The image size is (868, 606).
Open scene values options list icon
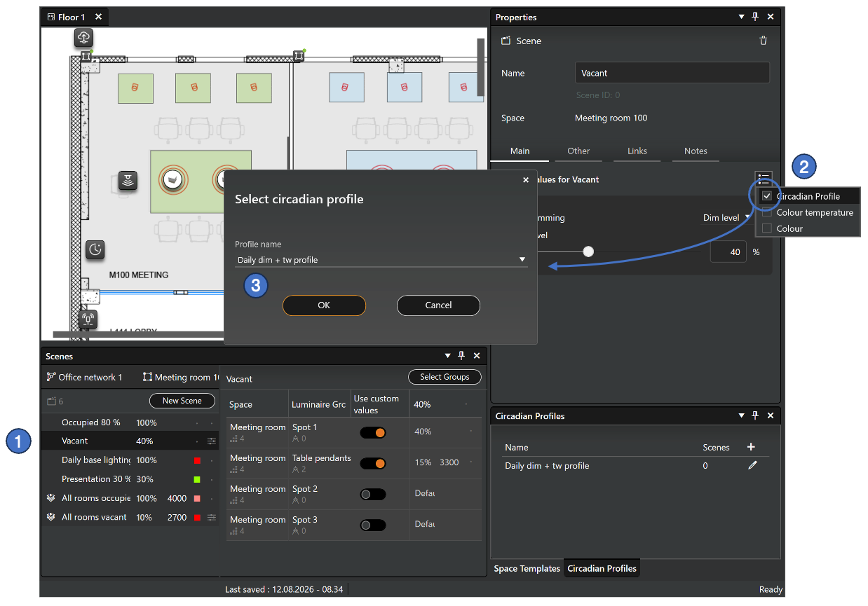click(764, 179)
